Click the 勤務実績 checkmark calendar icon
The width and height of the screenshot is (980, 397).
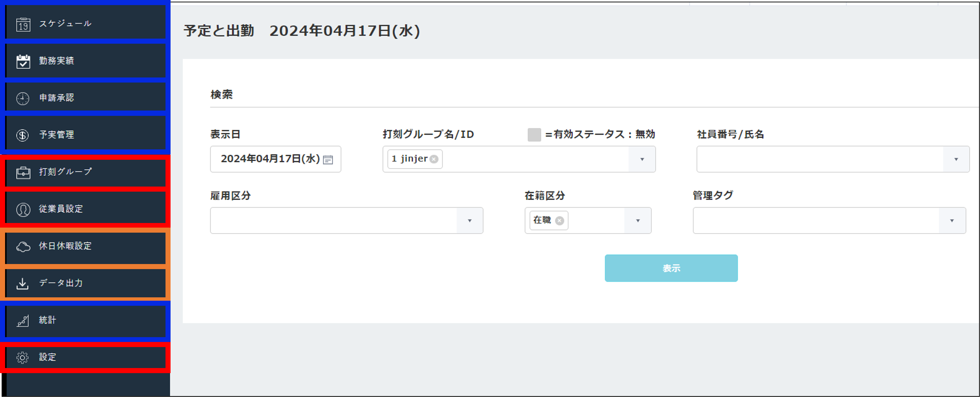click(23, 61)
